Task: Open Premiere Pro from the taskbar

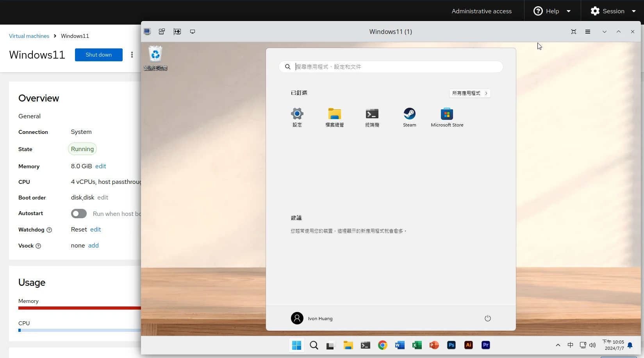Action: [x=485, y=345]
